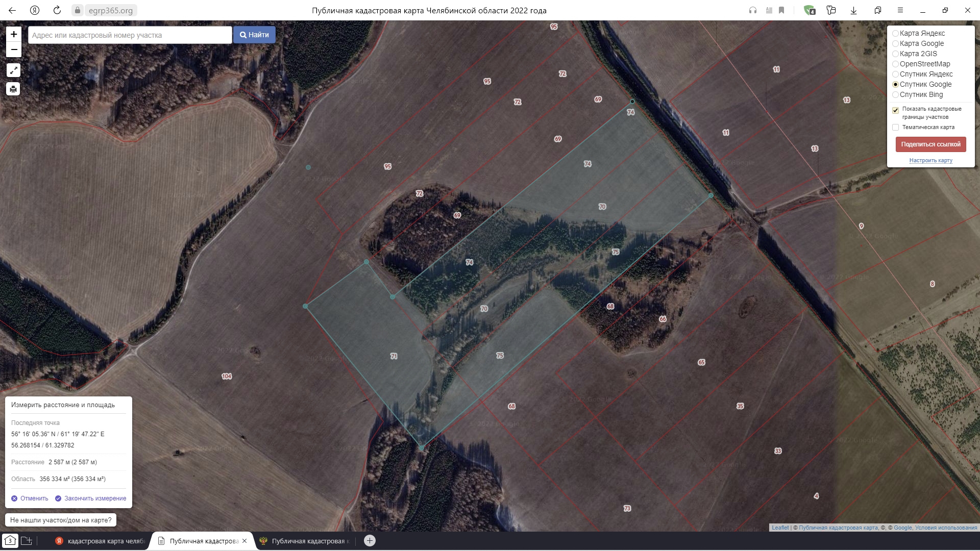This screenshot has height=551, width=980.
Task: Open third tab Публичная кадастровая
Action: [x=306, y=541]
